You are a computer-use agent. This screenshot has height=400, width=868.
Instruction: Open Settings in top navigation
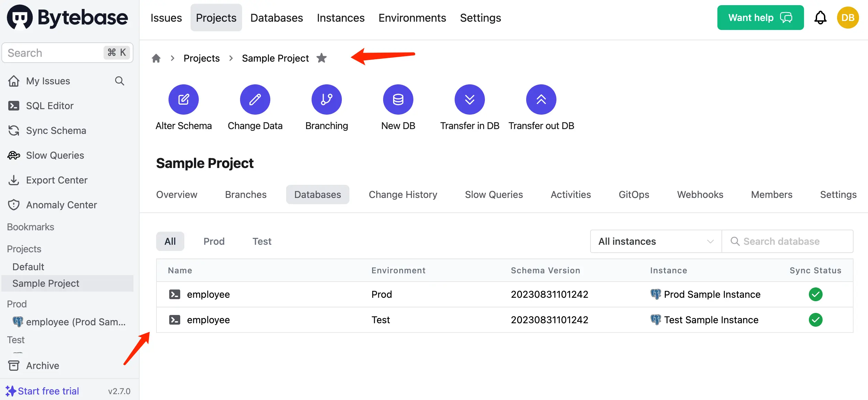[480, 18]
